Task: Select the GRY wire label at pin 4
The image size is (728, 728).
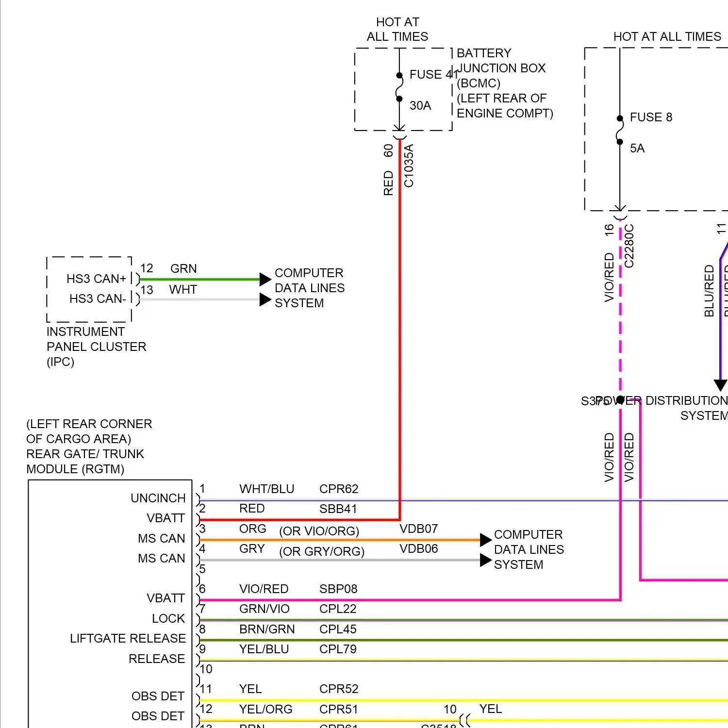Action: point(252,548)
